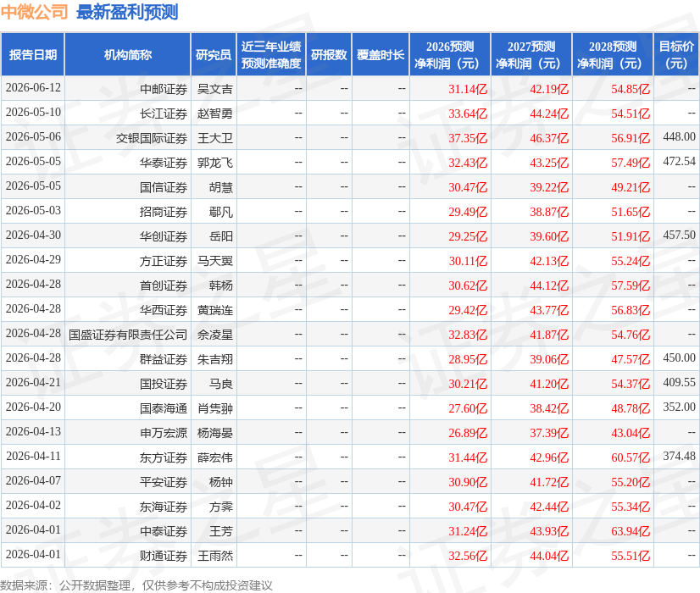This screenshot has width=700, height=593.
Task: Click the date 2026-05-03
Action: tap(33, 211)
